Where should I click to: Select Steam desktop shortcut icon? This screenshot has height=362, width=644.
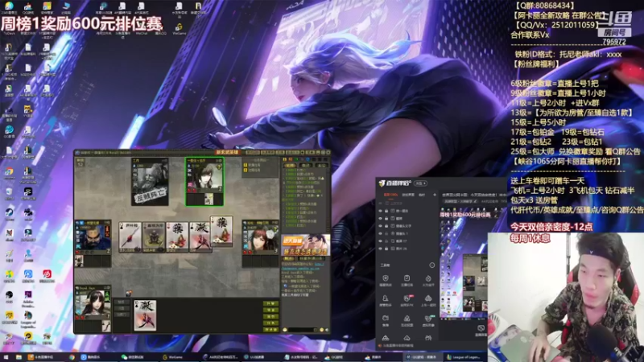[9, 213]
